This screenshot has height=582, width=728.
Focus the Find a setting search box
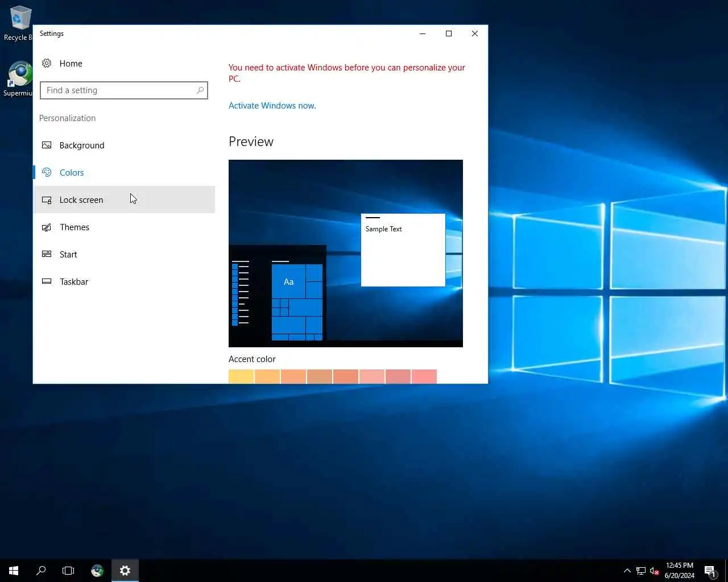coord(124,90)
